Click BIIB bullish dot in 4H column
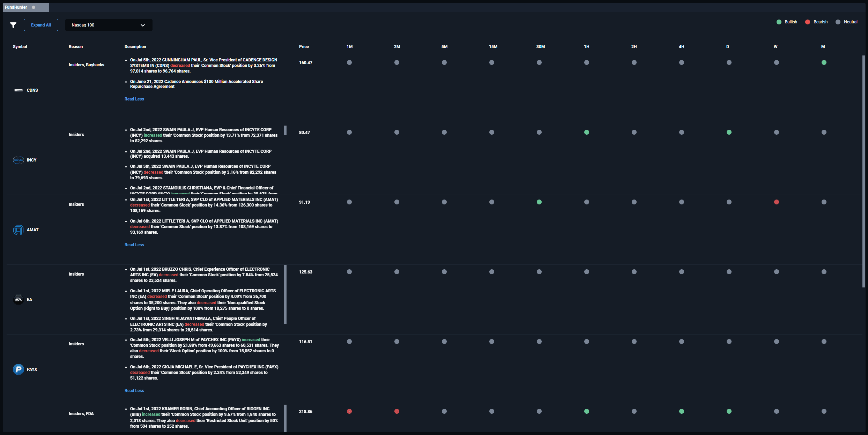868x435 pixels. tap(682, 411)
